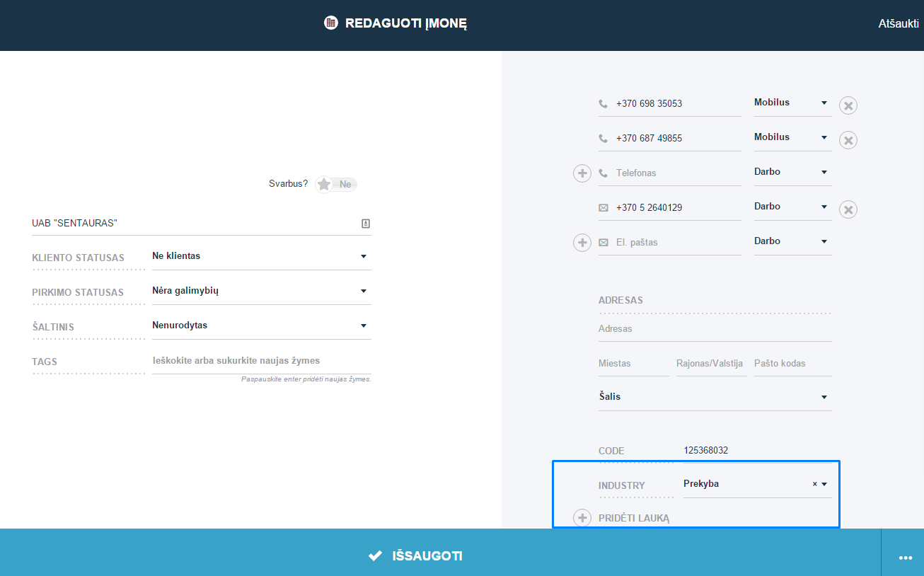The height and width of the screenshot is (576, 924).
Task: Open Darbo type dropdown for El. paštas field
Action: (x=793, y=242)
